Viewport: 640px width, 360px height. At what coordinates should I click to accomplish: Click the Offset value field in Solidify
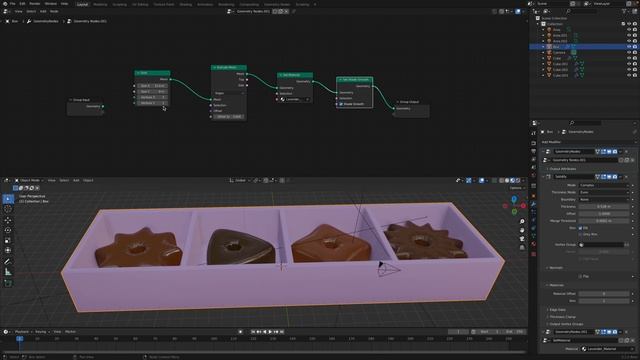point(604,213)
